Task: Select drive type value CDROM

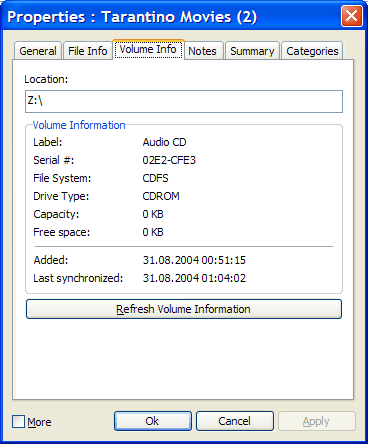Action: tap(161, 196)
